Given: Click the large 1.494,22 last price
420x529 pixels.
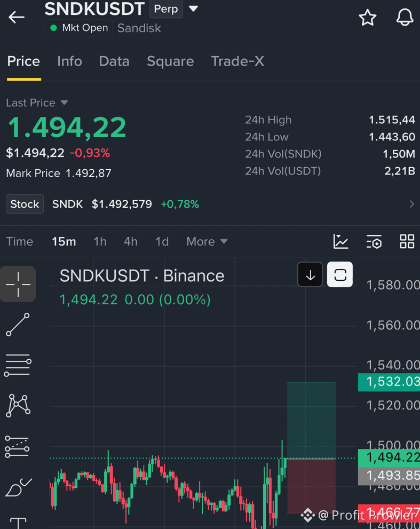Looking at the screenshot, I should (x=67, y=128).
